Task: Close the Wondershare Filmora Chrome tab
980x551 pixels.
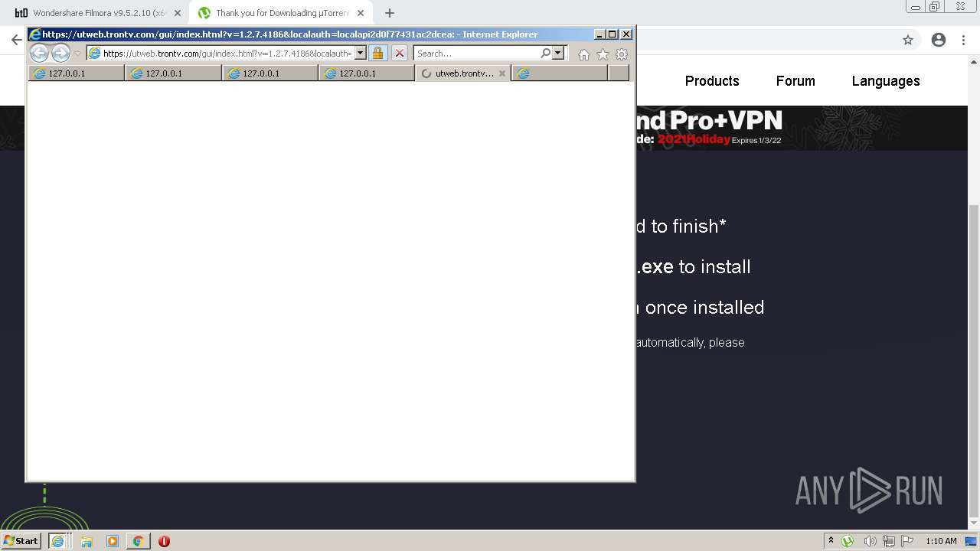Action: click(x=178, y=13)
